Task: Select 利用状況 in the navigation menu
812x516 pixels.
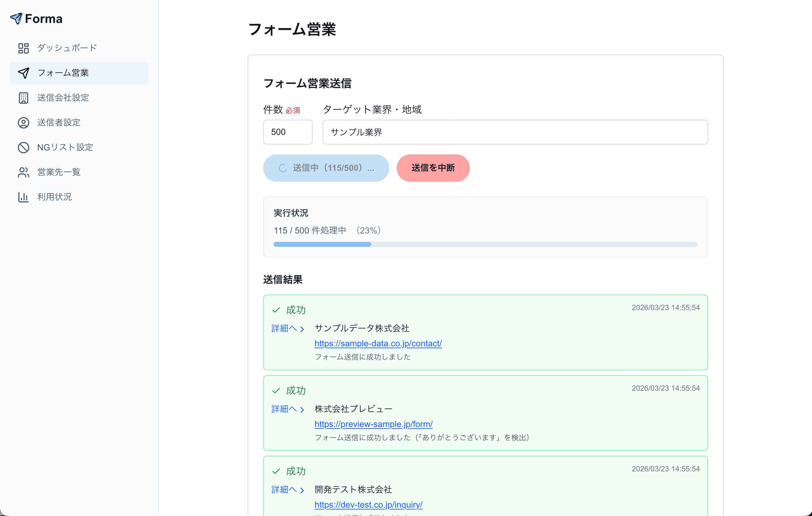Action: point(54,197)
